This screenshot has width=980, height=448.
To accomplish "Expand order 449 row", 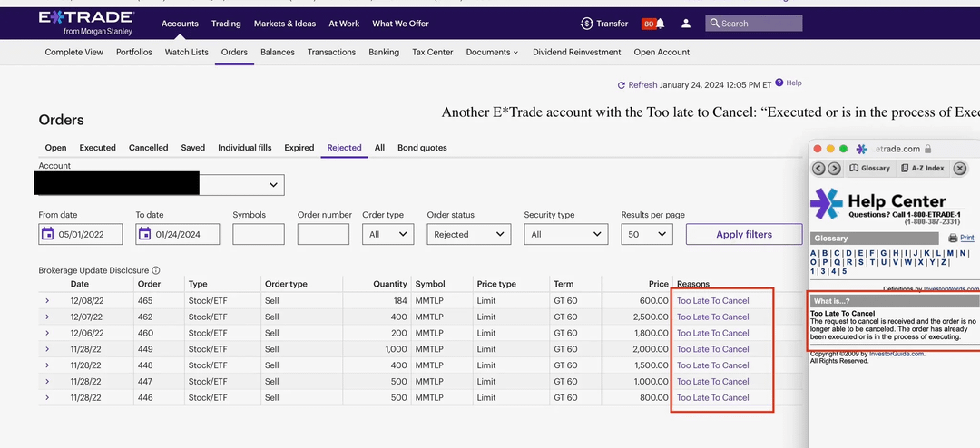I will click(47, 349).
